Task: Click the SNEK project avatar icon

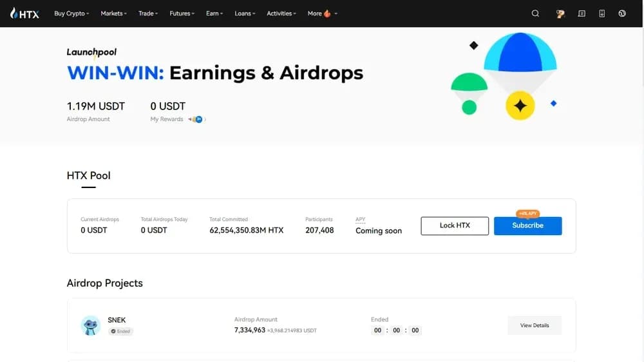Action: [90, 325]
